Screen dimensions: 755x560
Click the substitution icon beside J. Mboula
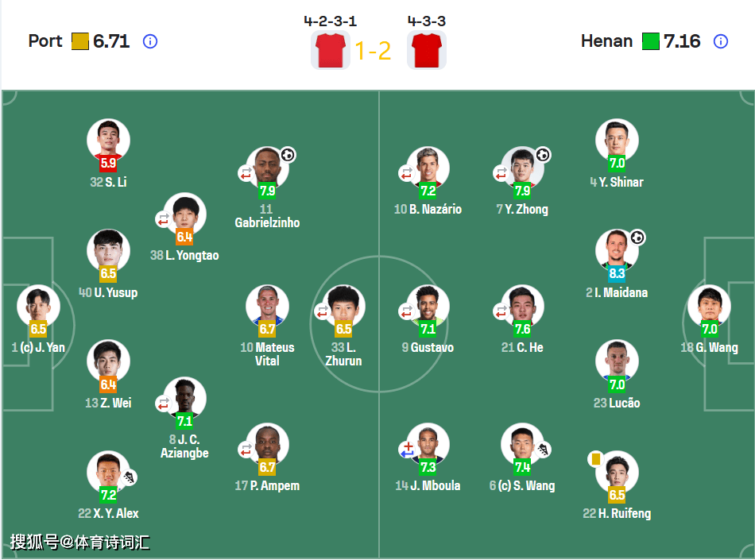408,450
